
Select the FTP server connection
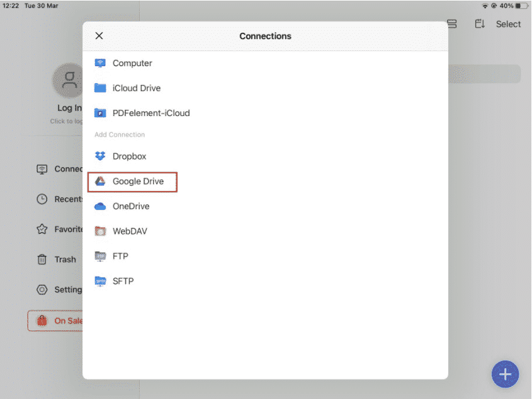120,257
